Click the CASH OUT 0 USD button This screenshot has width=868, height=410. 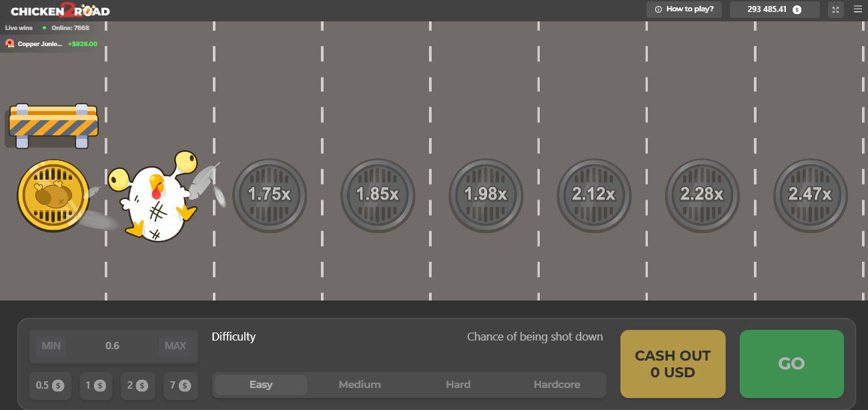[x=673, y=364]
